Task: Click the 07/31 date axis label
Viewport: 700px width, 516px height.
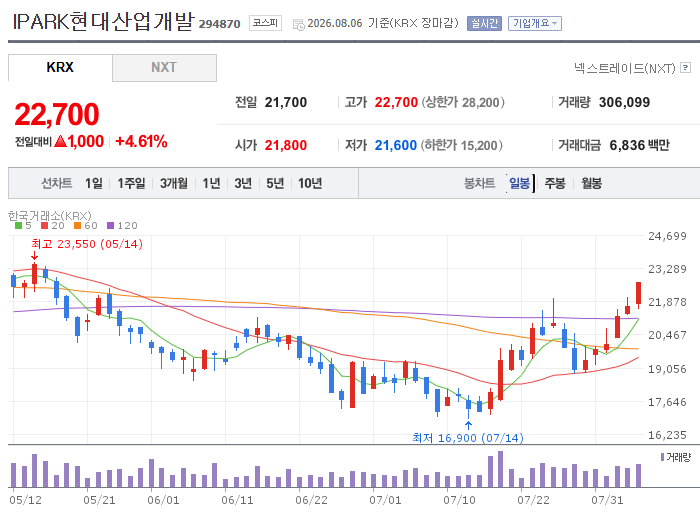Action: click(x=607, y=500)
